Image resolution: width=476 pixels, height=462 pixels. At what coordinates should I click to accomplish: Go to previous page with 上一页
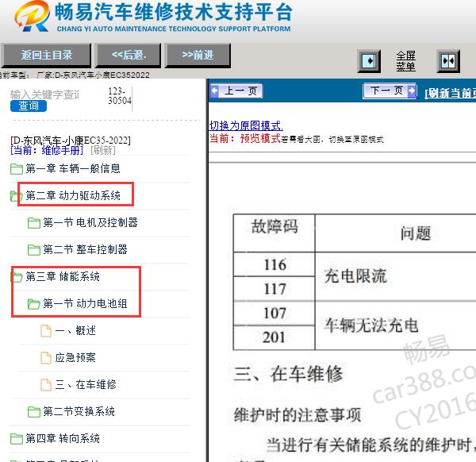[x=236, y=90]
